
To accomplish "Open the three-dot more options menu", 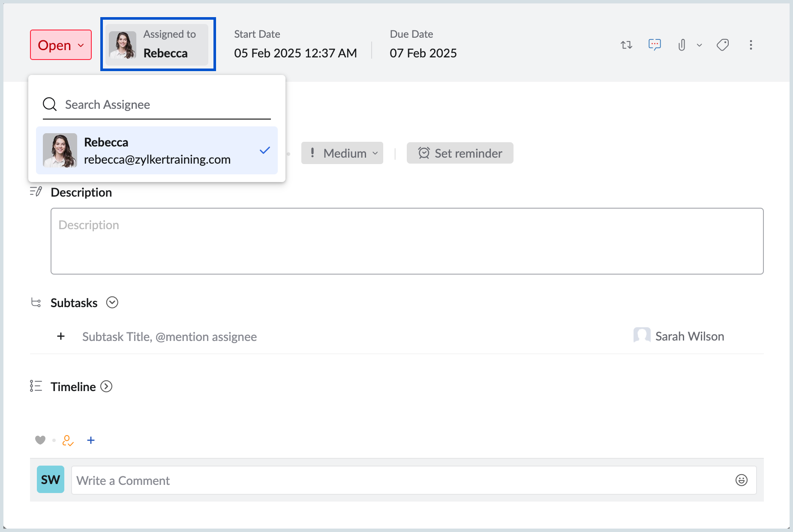I will (x=751, y=45).
